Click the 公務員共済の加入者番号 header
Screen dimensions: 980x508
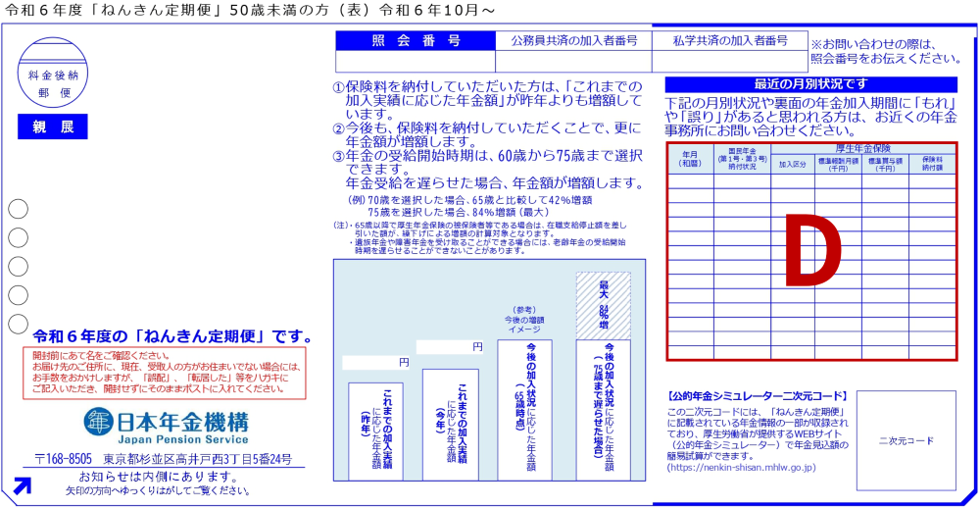click(573, 41)
